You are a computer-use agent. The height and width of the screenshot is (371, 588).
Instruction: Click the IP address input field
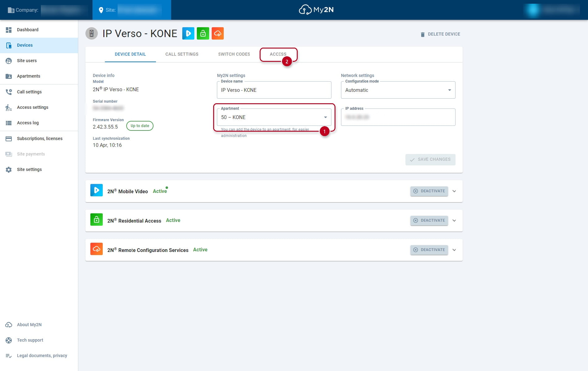398,117
